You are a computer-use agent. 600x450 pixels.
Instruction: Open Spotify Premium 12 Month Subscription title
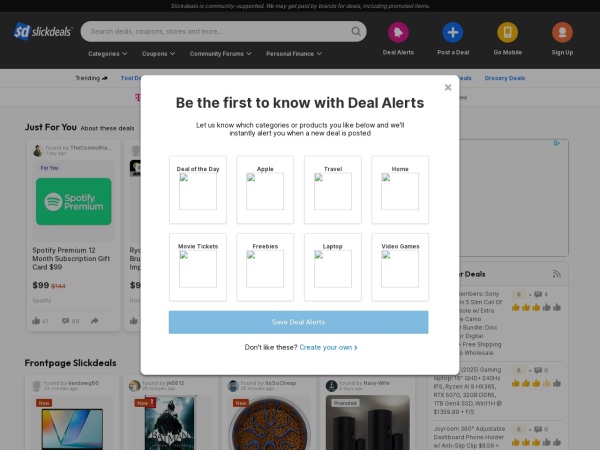(71, 259)
